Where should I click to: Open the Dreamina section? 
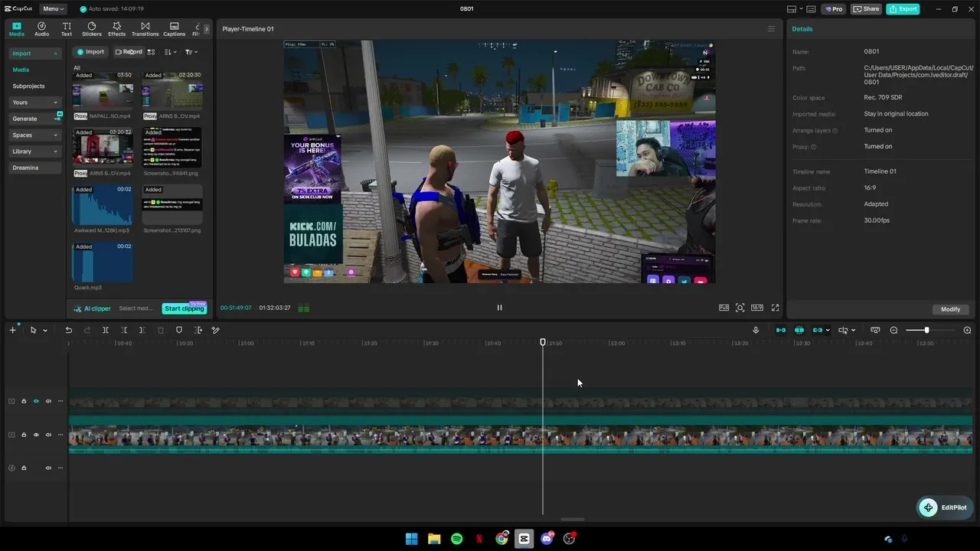click(x=34, y=168)
